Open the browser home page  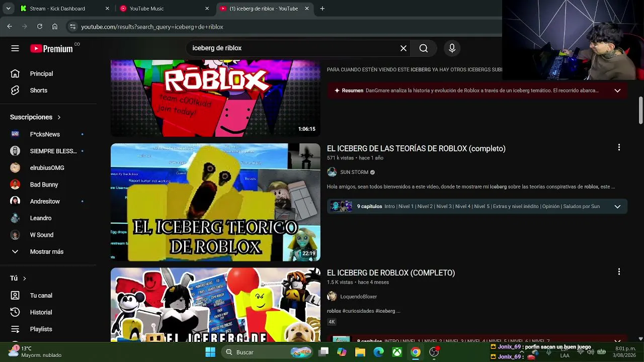[x=55, y=27]
